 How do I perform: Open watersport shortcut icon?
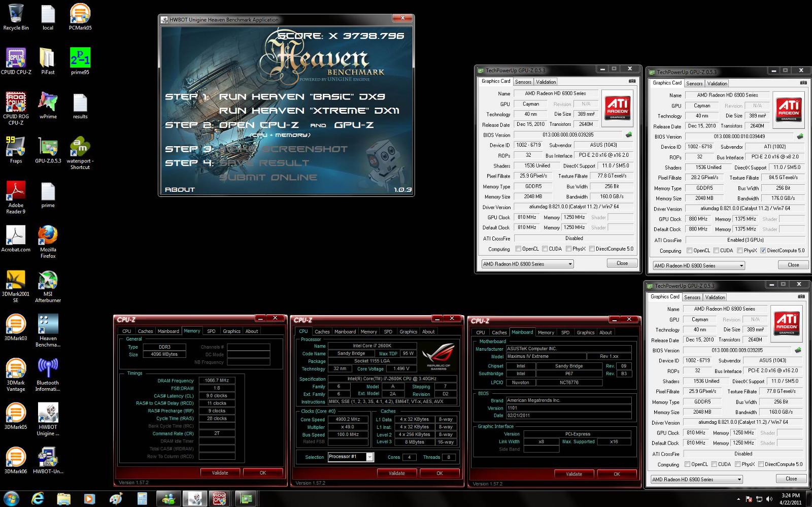click(80, 153)
